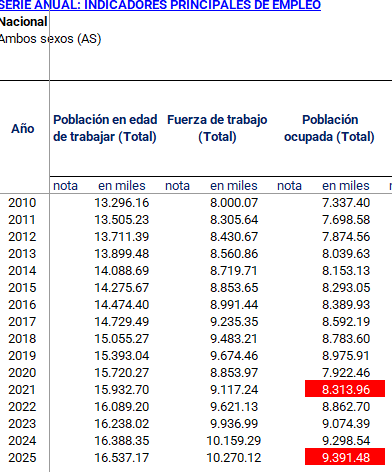Screen dimensions: 392x472
Task: Click the value 9.936.99 for 2023
Action: 234,424
